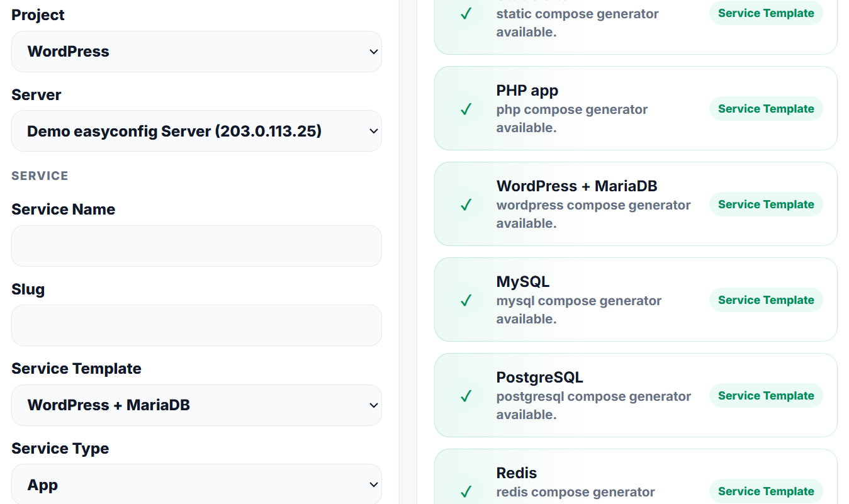Image resolution: width=849 pixels, height=504 pixels.
Task: Click Service Template badge on WordPress + MariaDB card
Action: coord(766,204)
